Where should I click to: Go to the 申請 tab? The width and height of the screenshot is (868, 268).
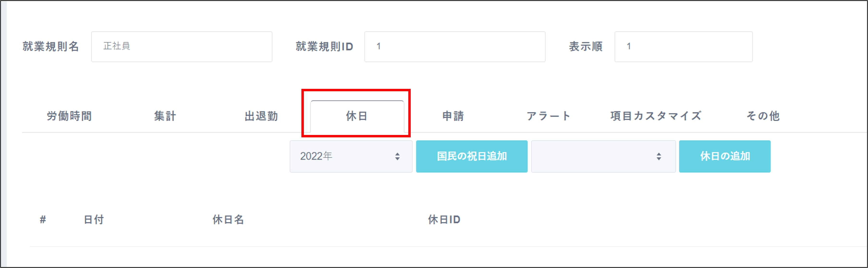pos(453,116)
